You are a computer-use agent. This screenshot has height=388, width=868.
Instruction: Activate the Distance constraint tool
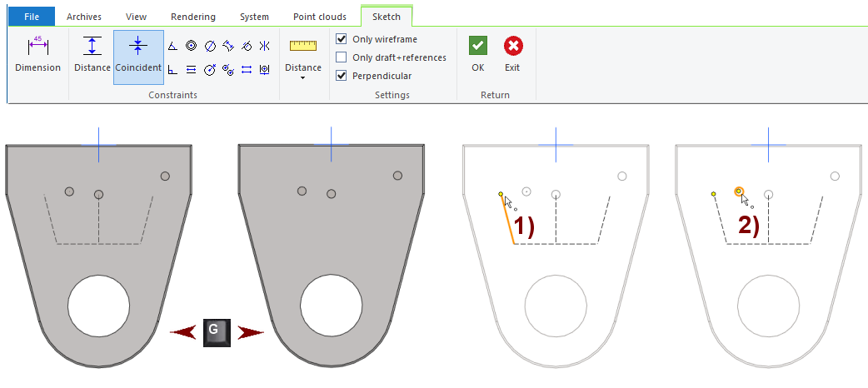tap(92, 55)
